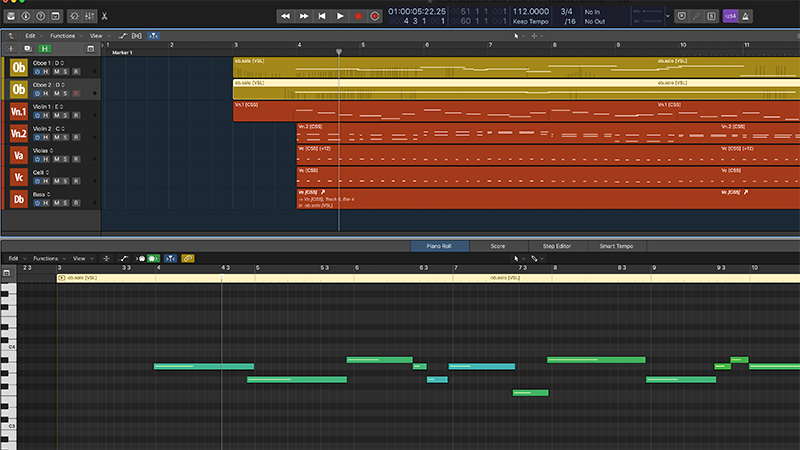The height and width of the screenshot is (450, 800).
Task: Click the red Record button
Action: point(358,16)
